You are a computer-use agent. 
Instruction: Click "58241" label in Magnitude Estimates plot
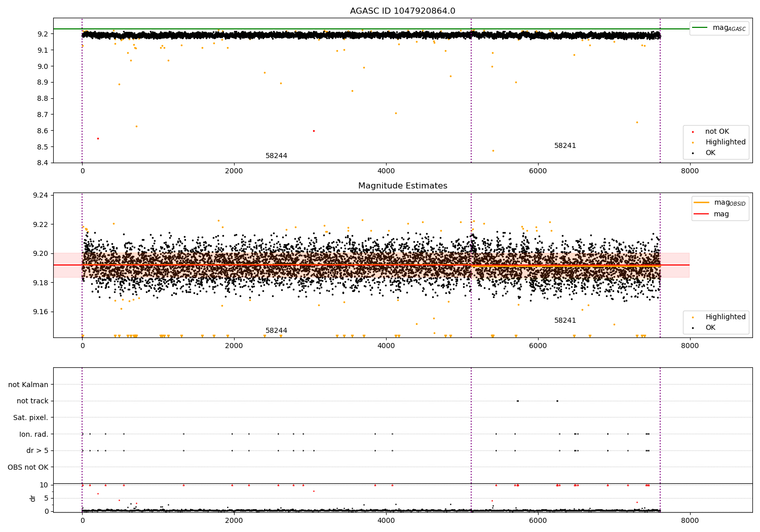(x=565, y=321)
